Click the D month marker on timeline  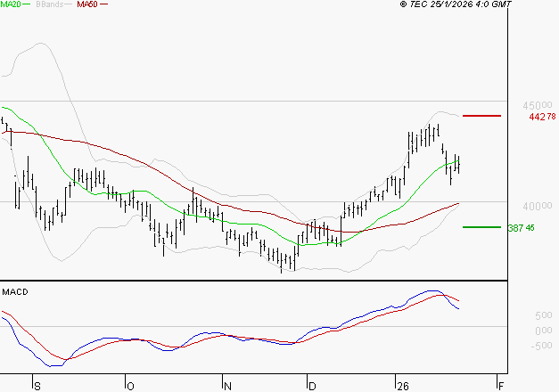click(311, 386)
